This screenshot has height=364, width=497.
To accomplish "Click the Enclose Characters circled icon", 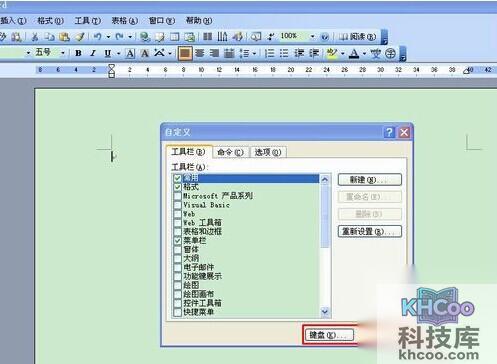I will pos(390,53).
